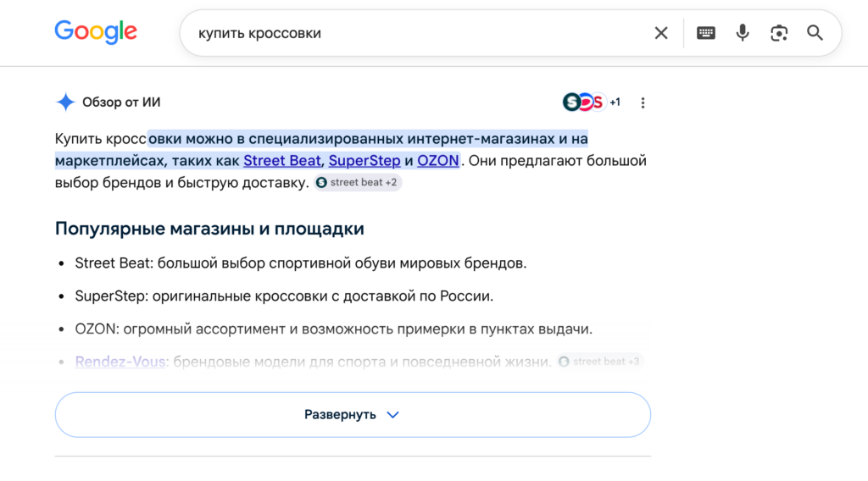868x481 pixels.
Task: Submit search with magnifying glass icon
Action: tap(815, 33)
